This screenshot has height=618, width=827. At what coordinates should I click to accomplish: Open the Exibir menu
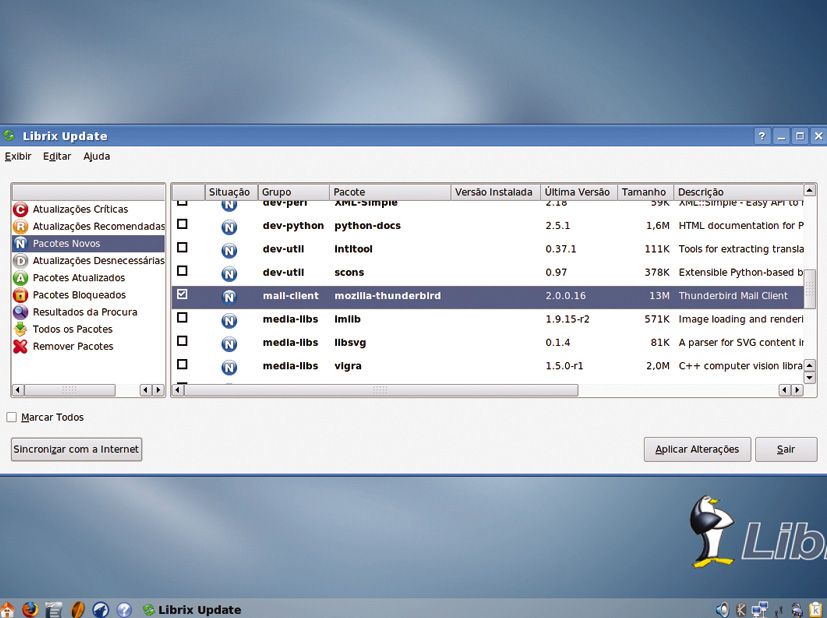(x=18, y=156)
